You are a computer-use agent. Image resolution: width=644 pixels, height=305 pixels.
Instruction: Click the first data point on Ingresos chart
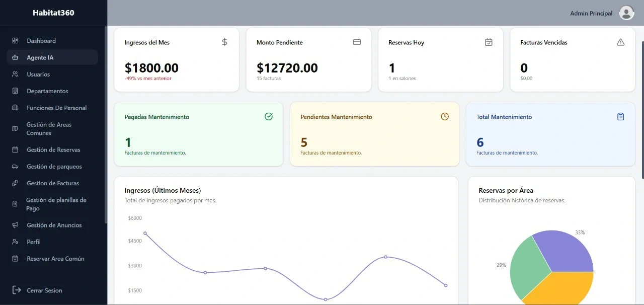[x=145, y=234]
